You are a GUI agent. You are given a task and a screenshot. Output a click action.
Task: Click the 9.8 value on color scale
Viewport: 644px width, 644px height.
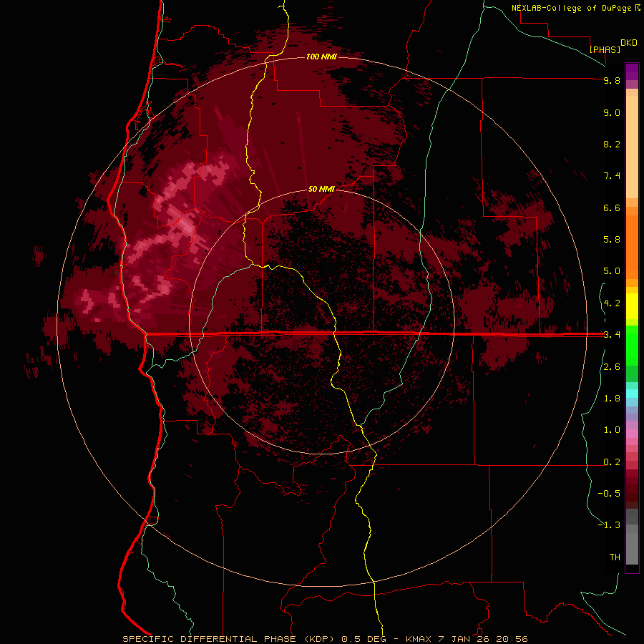tap(612, 80)
